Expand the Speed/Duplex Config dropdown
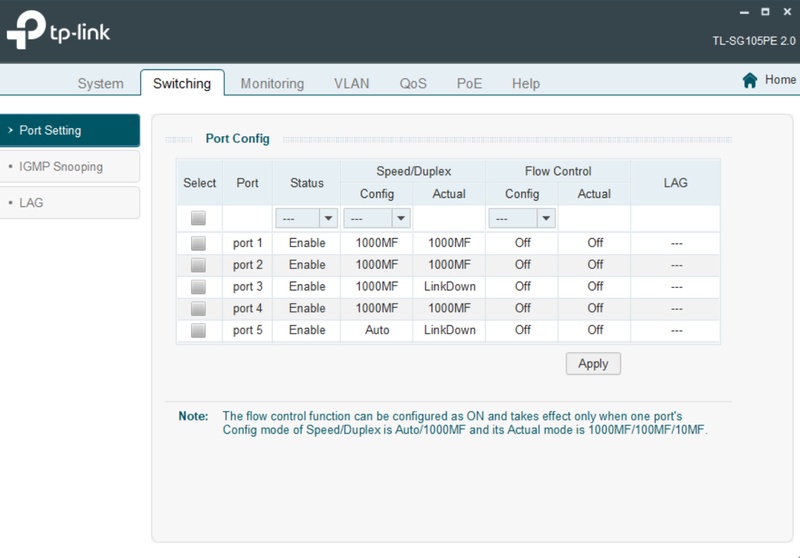The width and height of the screenshot is (800, 558). point(376,218)
